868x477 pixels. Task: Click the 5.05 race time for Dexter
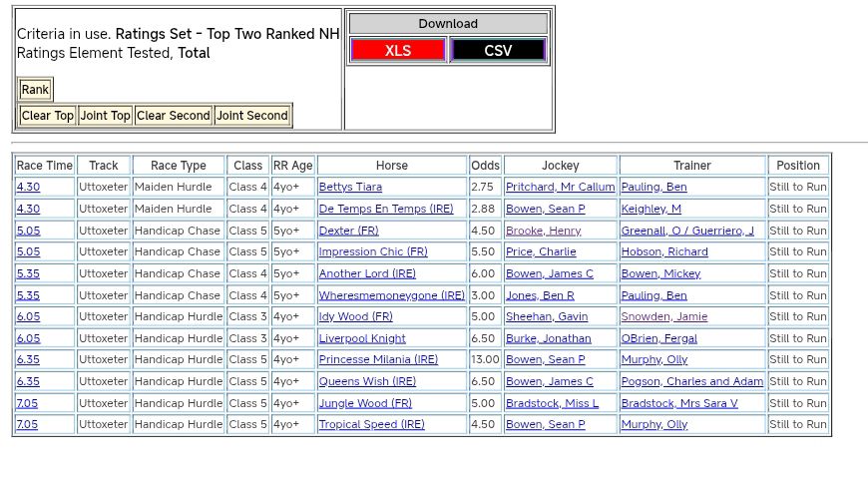[x=28, y=231]
